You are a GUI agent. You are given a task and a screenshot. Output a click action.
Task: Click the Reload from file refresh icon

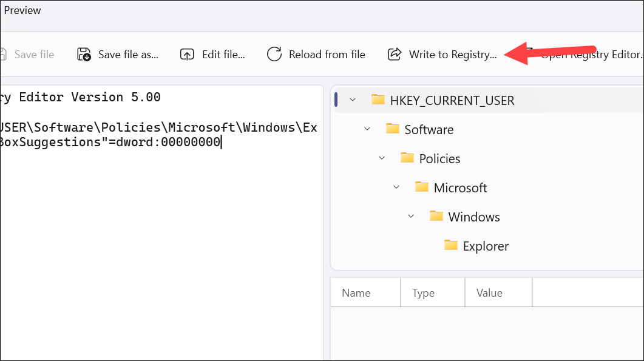point(274,54)
